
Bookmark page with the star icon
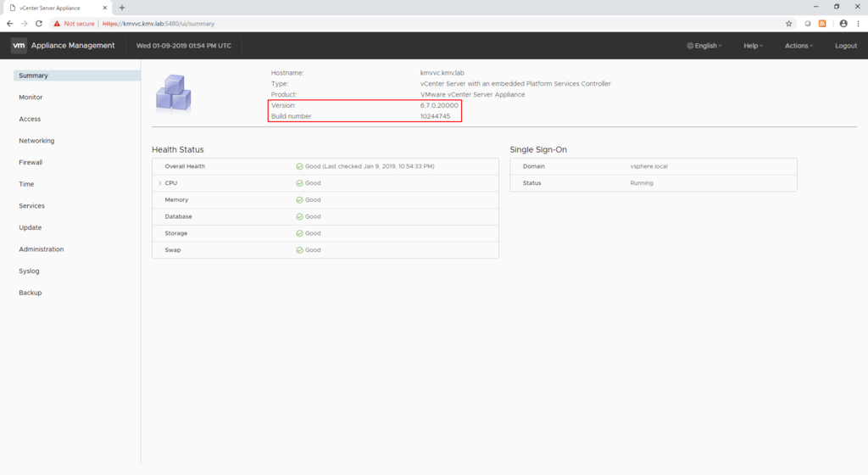789,23
